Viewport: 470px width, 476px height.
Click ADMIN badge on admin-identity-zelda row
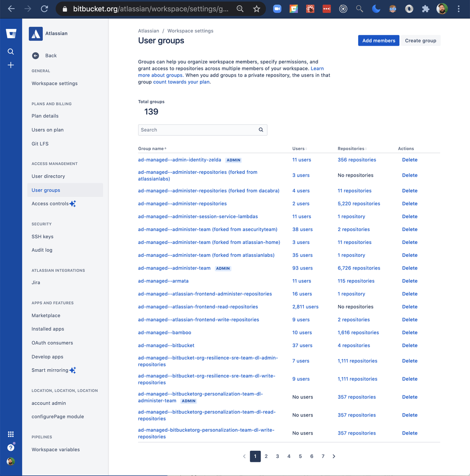(233, 160)
